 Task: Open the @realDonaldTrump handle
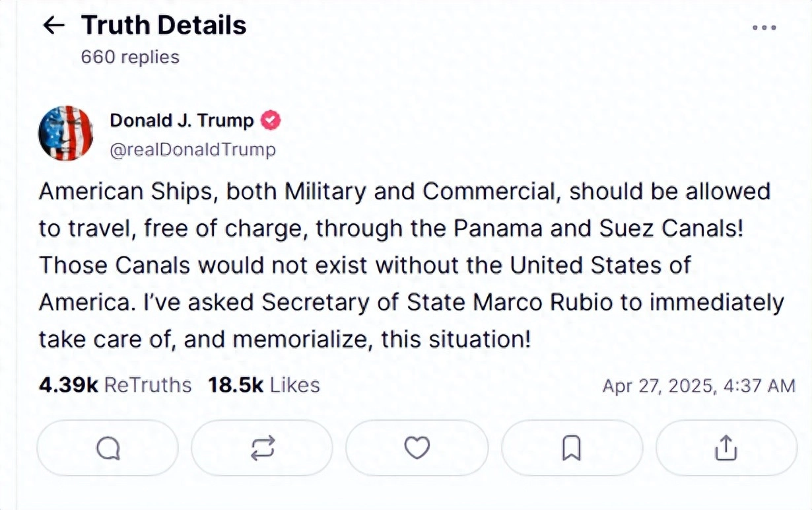pos(192,149)
